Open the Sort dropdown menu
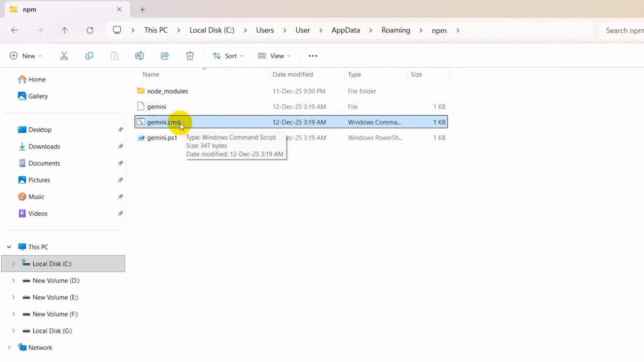Image resolution: width=644 pixels, height=362 pixels. click(228, 56)
